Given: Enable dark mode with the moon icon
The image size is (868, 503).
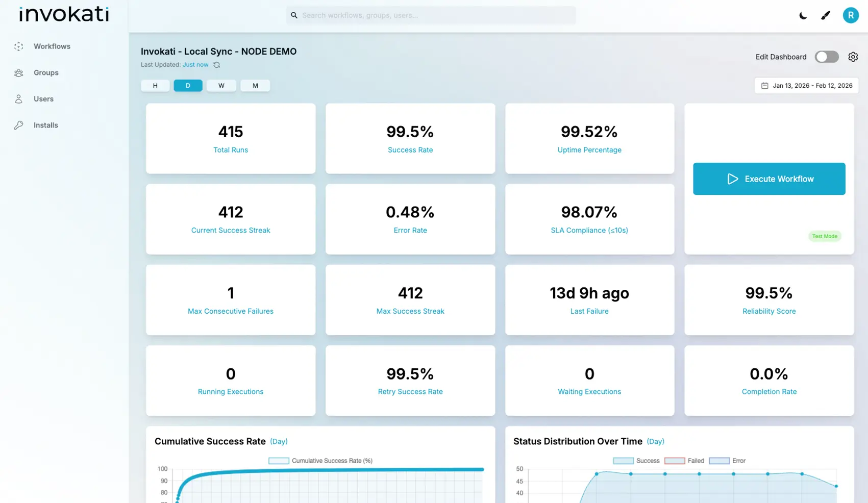Looking at the screenshot, I should click(803, 15).
